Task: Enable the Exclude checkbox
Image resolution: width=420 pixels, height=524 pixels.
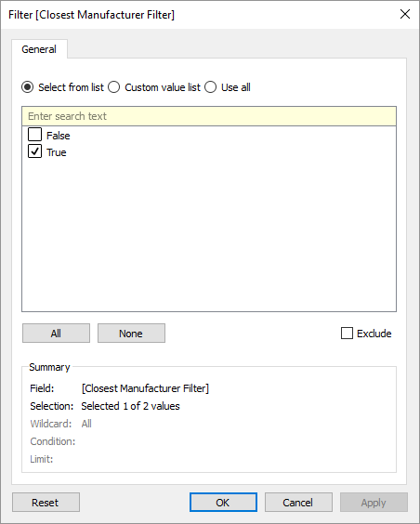Action: click(347, 334)
